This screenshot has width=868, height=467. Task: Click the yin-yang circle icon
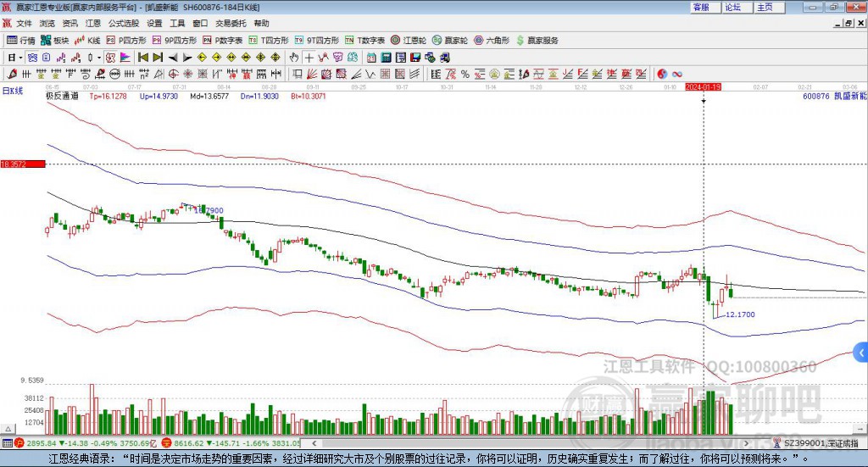662,74
